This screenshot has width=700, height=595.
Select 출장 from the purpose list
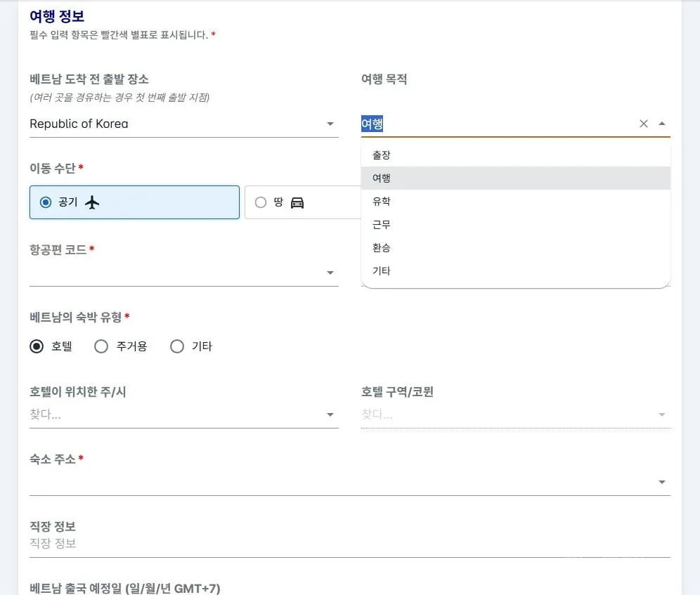(x=516, y=155)
